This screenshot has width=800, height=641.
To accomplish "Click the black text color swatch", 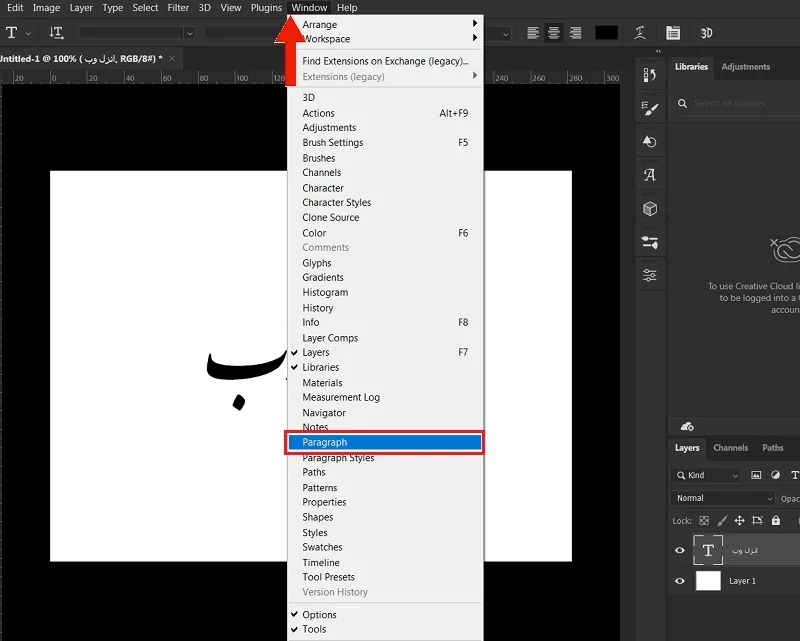I will (606, 33).
